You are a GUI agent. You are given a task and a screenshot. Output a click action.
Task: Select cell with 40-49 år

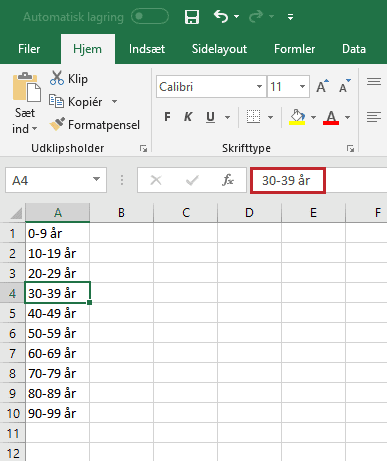point(57,313)
